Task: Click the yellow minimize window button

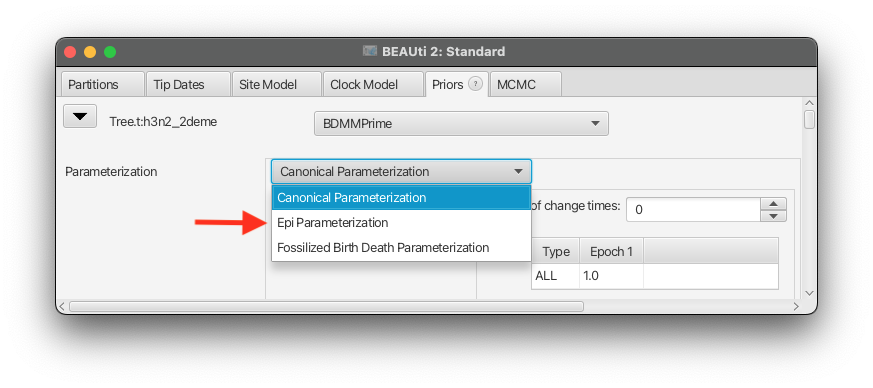Action: click(90, 52)
